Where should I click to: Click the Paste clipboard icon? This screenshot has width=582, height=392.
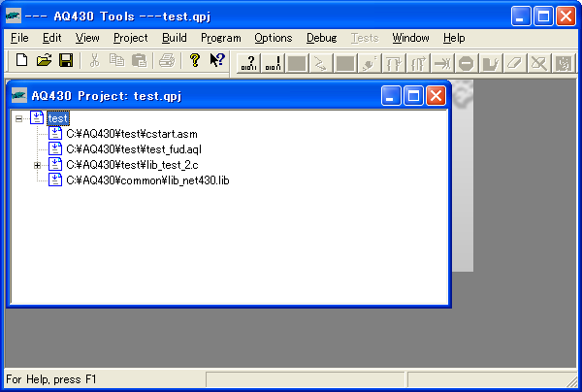coord(139,60)
